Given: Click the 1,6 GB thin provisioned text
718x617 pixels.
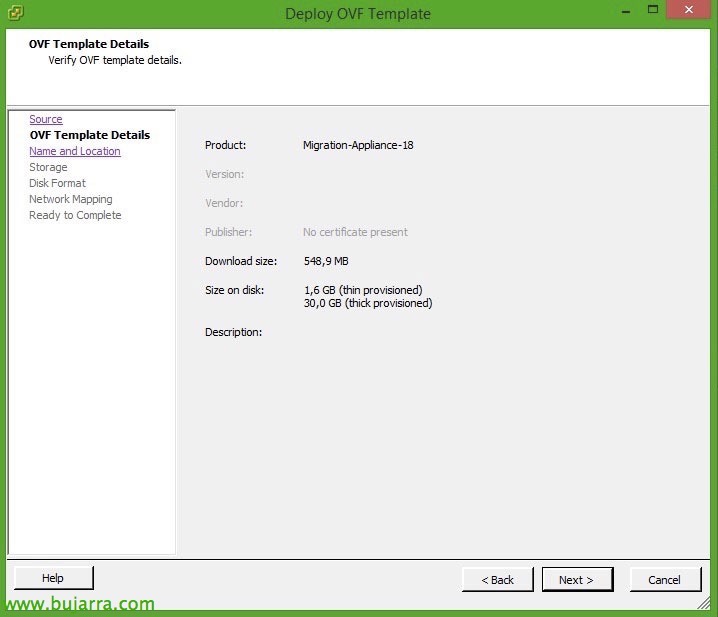Looking at the screenshot, I should (363, 290).
